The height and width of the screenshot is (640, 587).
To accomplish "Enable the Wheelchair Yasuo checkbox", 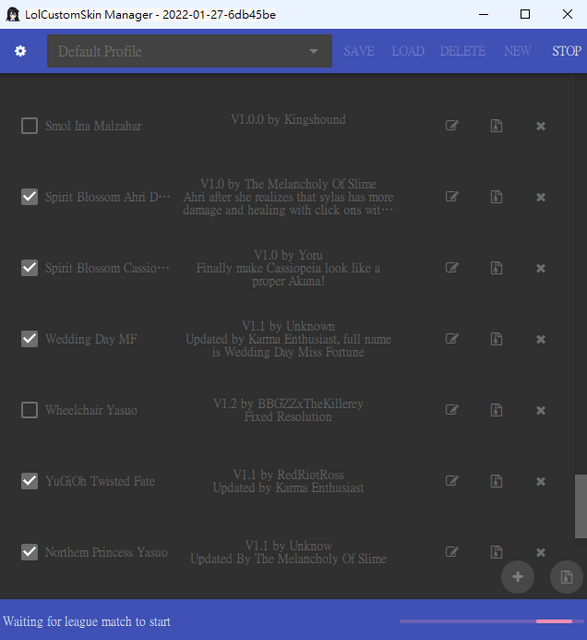I will pyautogui.click(x=29, y=410).
